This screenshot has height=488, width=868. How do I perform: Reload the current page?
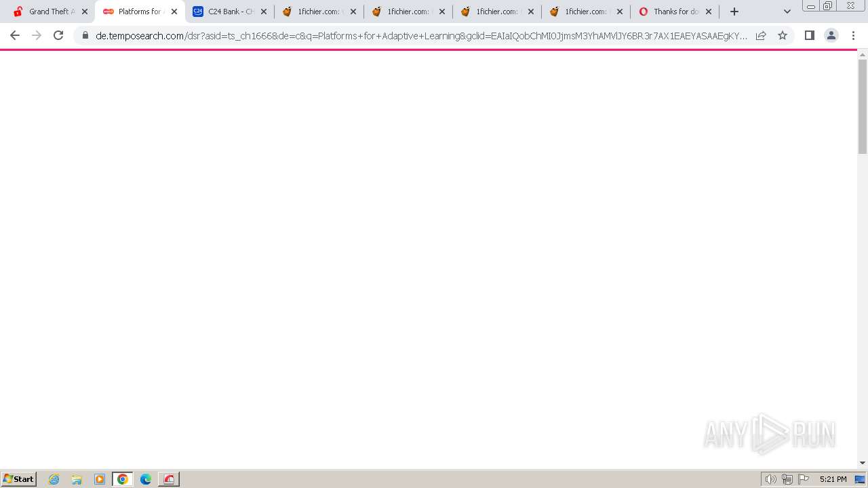58,35
